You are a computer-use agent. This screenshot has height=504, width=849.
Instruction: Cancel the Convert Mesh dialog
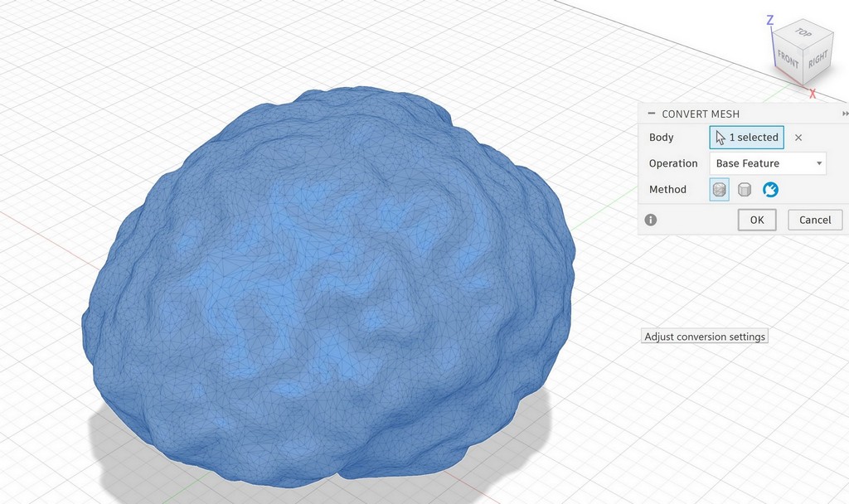click(x=815, y=220)
